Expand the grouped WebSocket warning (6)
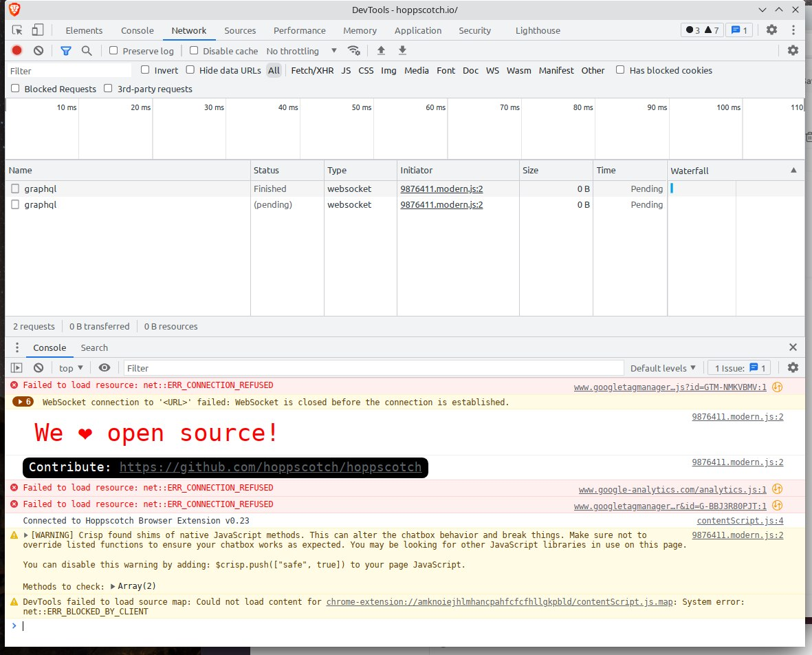Viewport: 812px width, 655px height. coord(23,402)
